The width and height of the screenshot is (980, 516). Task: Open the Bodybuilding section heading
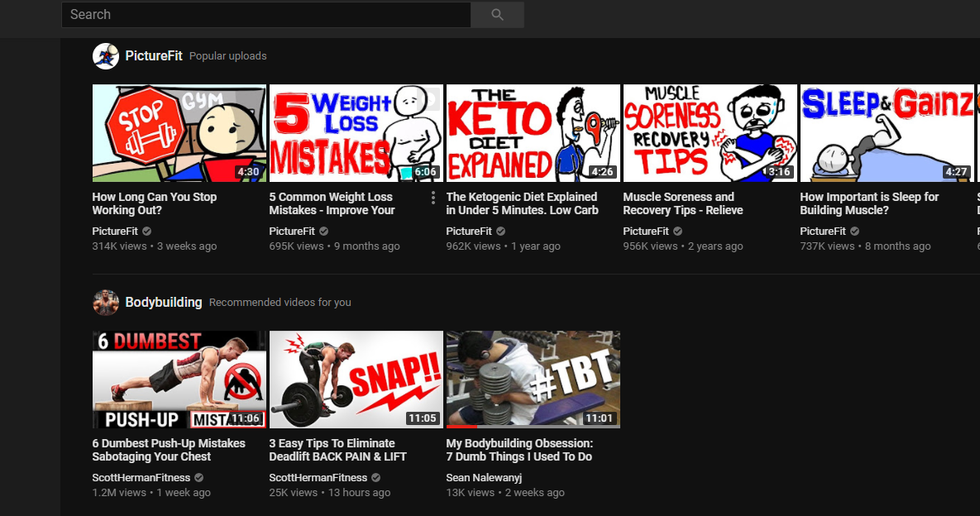coord(164,303)
